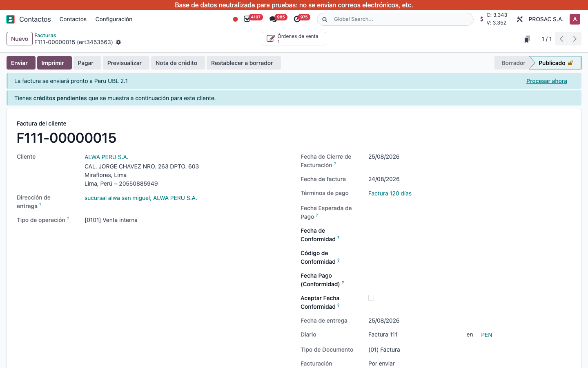This screenshot has height=368, width=588.
Task: Toggle Aceptar Fecha Conformidad checkbox
Action: (371, 298)
